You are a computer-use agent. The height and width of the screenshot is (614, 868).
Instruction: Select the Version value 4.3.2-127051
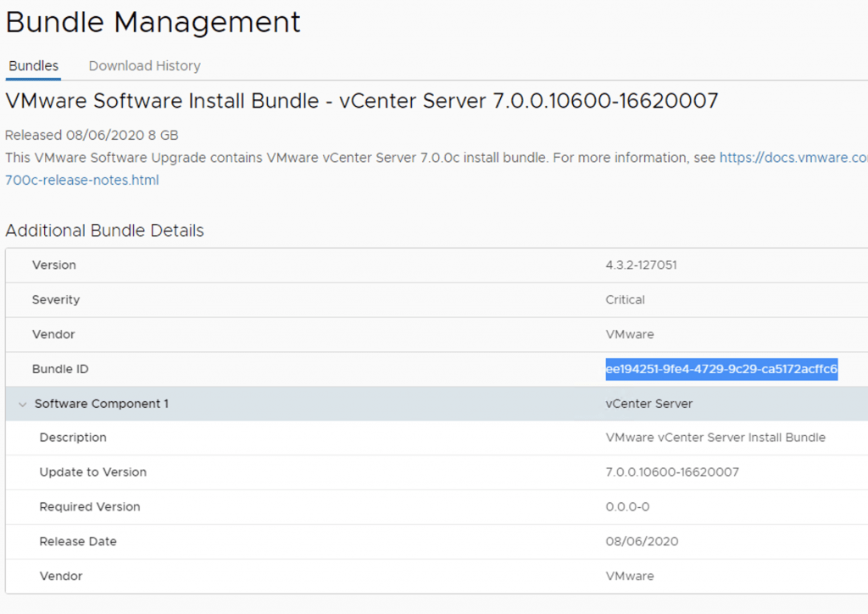click(x=641, y=265)
